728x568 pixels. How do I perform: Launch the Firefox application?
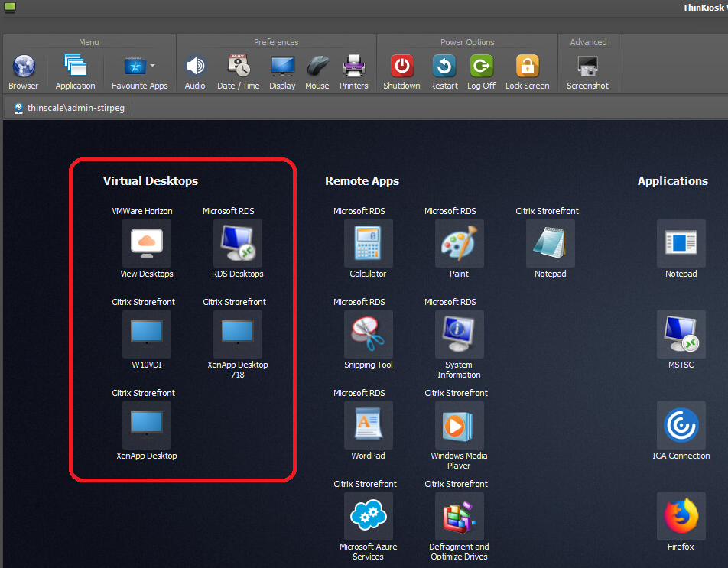[x=681, y=515]
